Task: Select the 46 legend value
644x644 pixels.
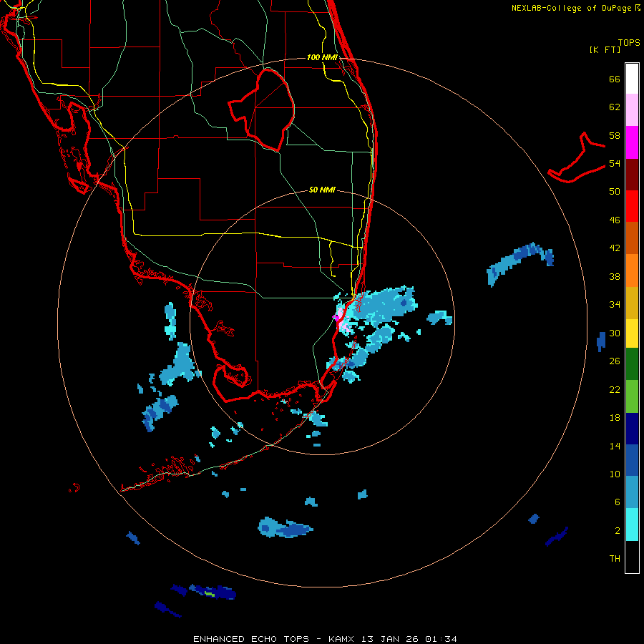Action: pos(615,220)
